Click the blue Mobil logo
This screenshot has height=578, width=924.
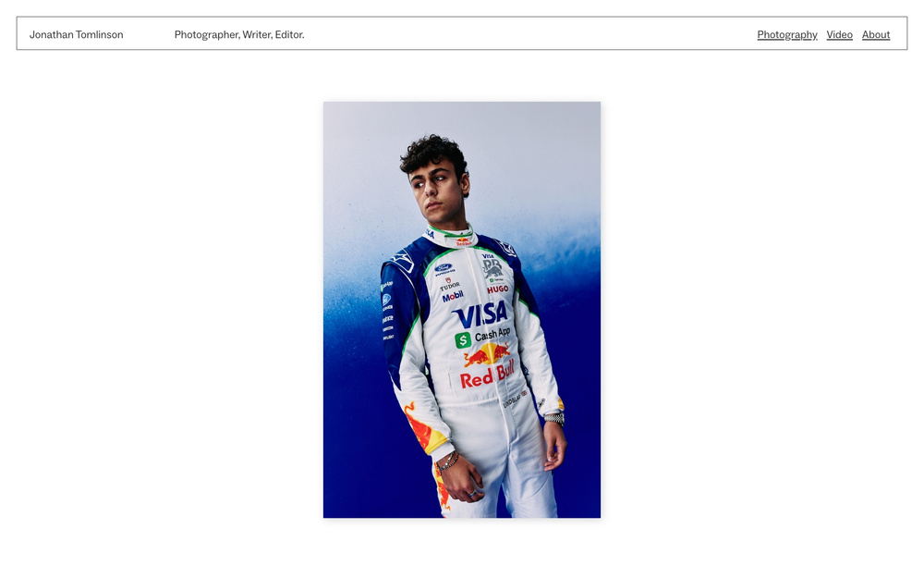click(453, 296)
